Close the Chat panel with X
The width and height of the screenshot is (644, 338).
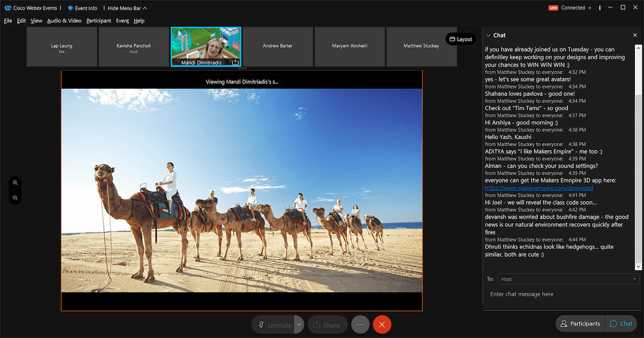(635, 35)
